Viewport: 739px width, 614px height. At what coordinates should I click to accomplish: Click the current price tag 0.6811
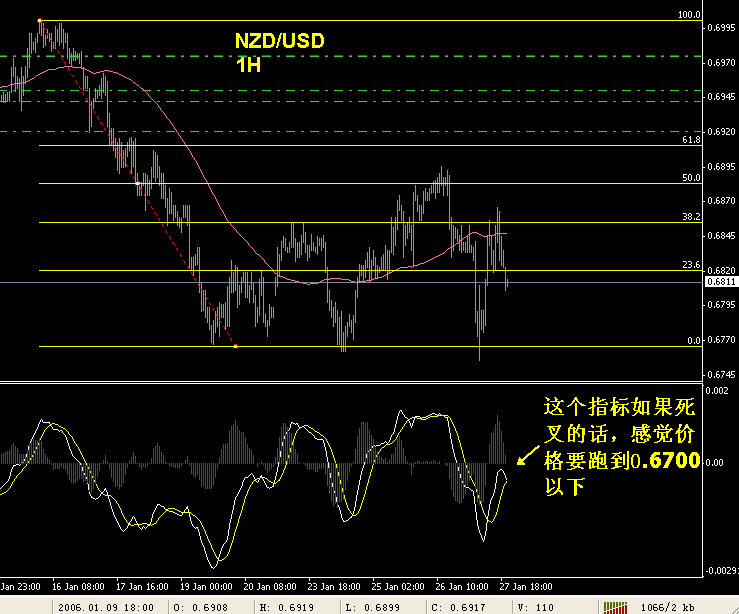point(722,282)
